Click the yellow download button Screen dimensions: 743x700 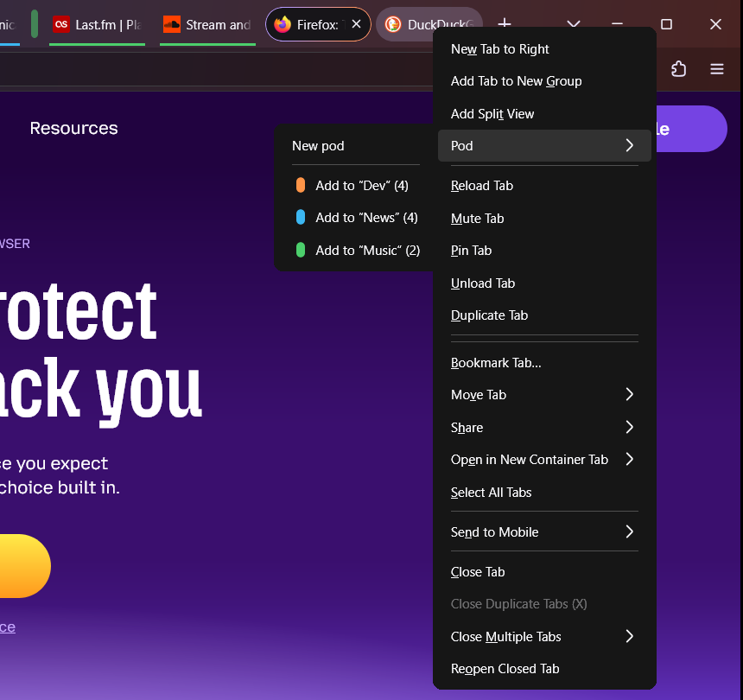25,566
